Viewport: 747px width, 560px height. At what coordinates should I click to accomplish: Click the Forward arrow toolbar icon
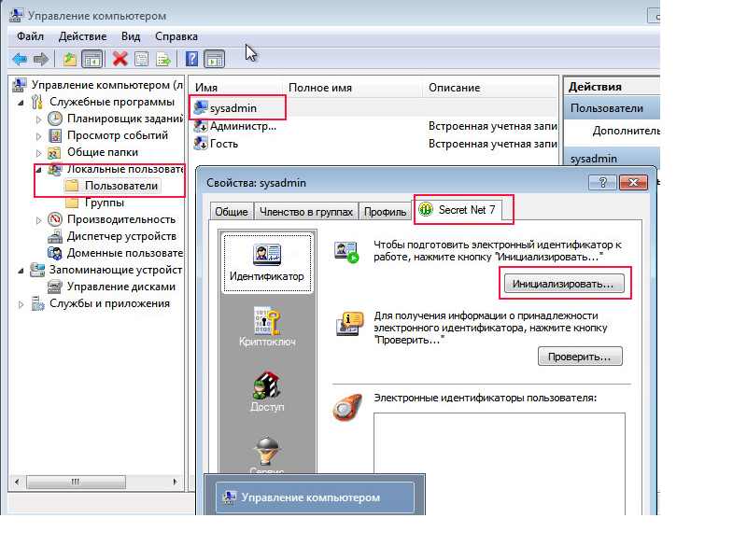click(41, 59)
